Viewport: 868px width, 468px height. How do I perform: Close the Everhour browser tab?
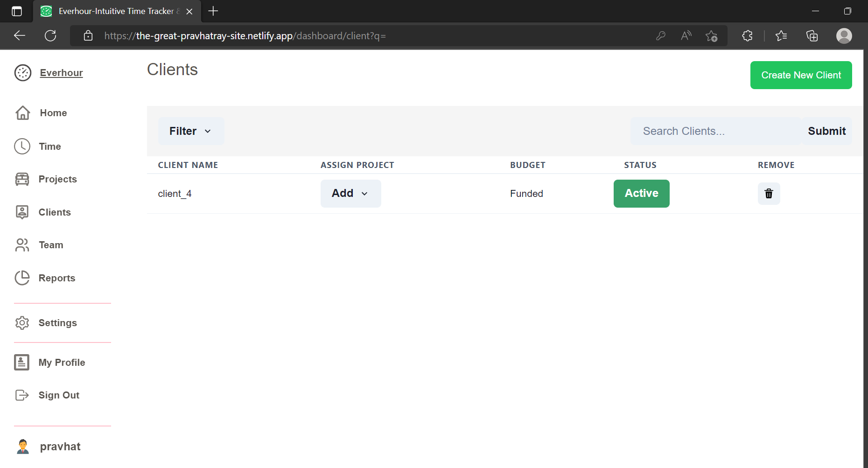pyautogui.click(x=189, y=11)
